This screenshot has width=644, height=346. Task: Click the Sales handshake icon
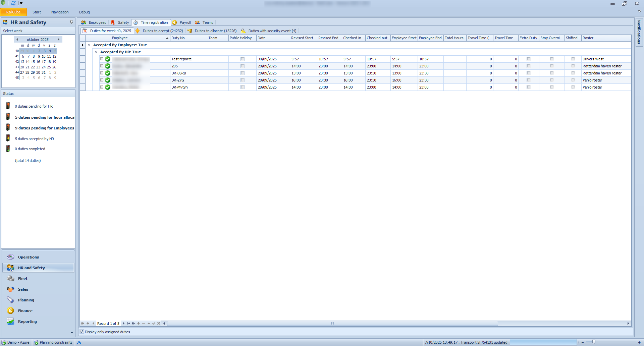[x=11, y=289]
